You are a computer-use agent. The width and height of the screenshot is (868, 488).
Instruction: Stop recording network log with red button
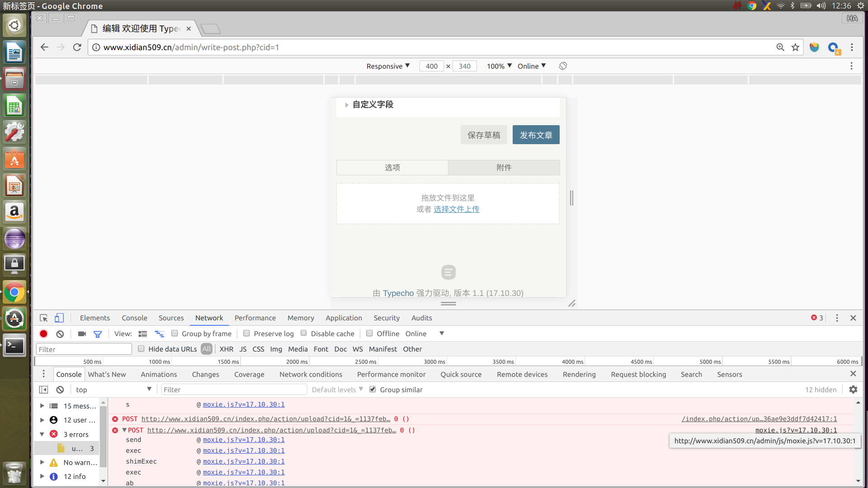tap(43, 334)
